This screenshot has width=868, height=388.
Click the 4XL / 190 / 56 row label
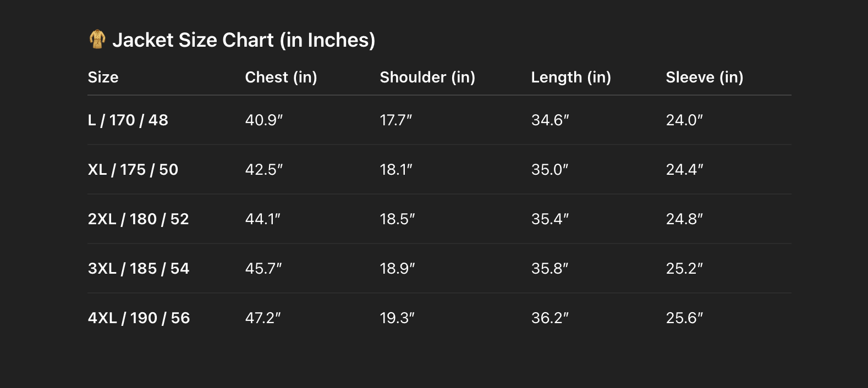(139, 318)
